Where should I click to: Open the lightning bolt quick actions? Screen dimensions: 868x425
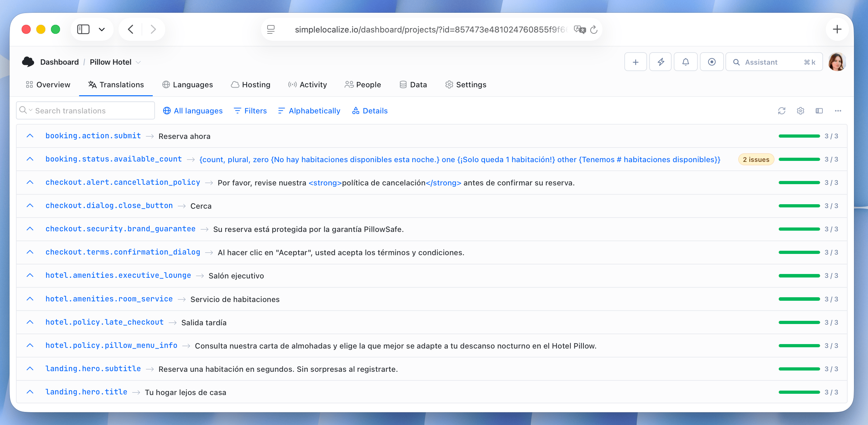pos(661,62)
